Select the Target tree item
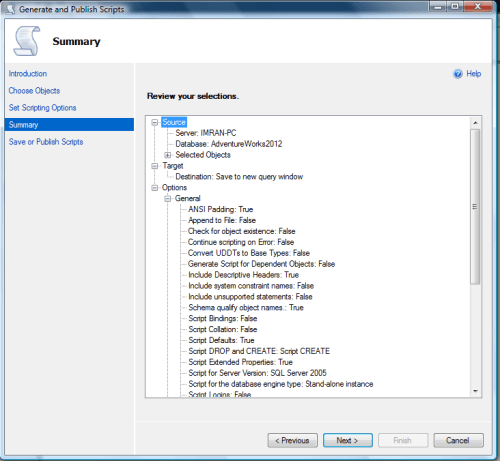500x461 pixels. (x=173, y=166)
